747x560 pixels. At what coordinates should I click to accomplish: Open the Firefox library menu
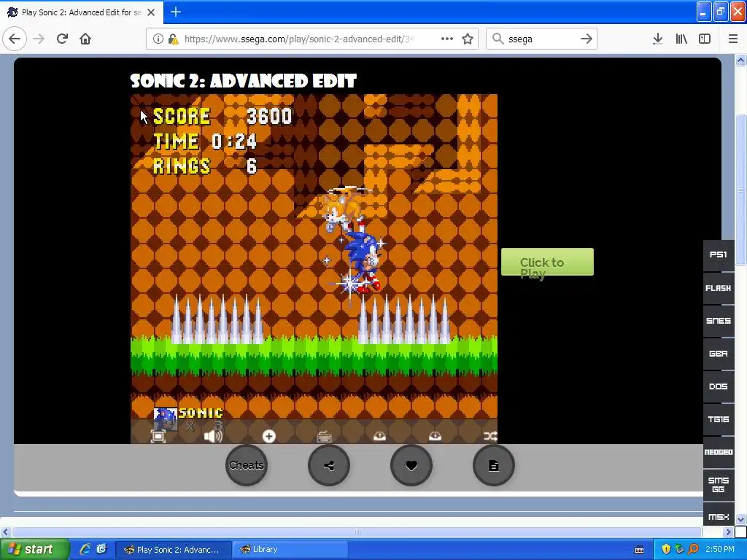pos(681,39)
